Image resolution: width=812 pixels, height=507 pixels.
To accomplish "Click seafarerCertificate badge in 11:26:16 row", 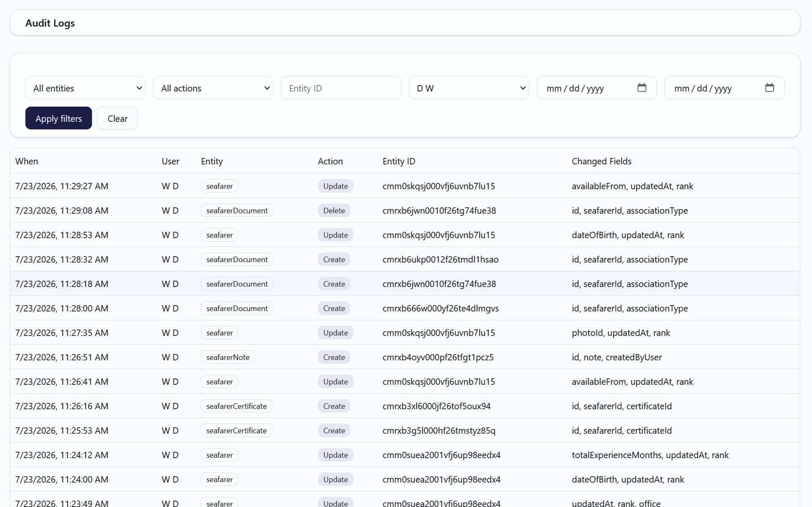I will (x=237, y=406).
